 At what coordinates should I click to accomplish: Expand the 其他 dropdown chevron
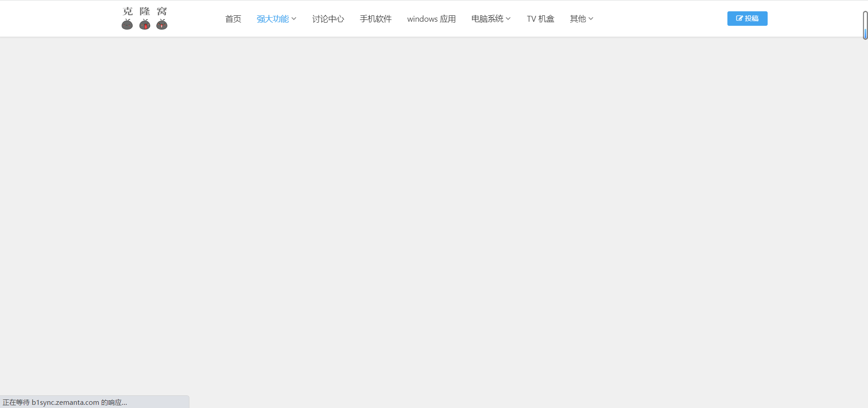[591, 19]
